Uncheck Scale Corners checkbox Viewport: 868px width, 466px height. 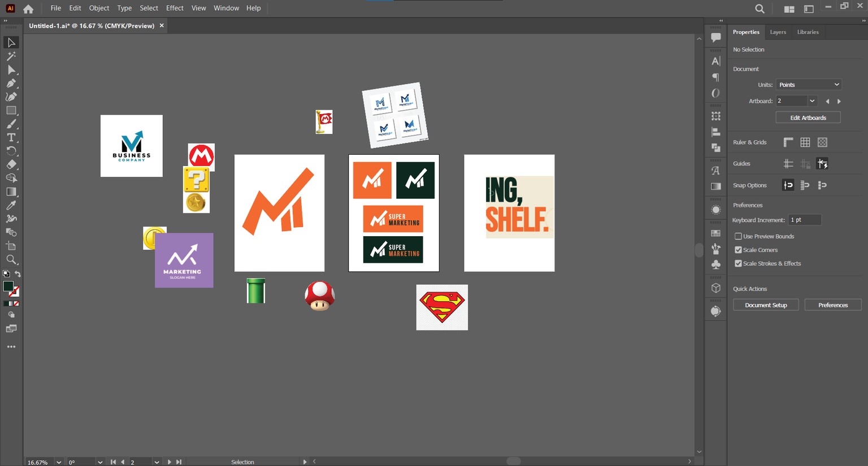click(x=738, y=250)
